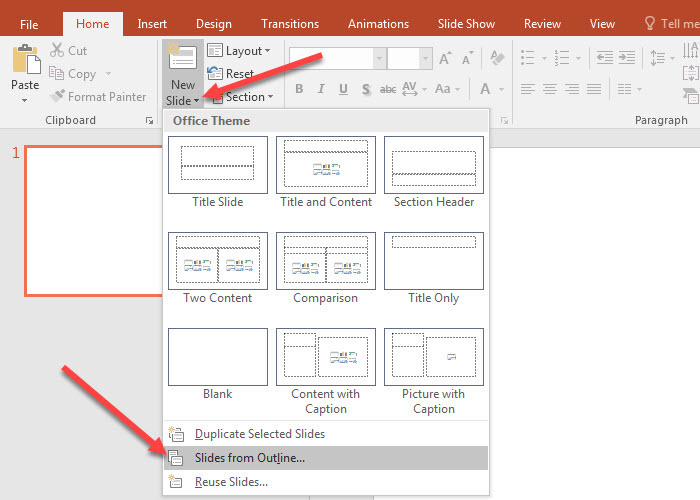Click the line spacing icon

pos(658,58)
